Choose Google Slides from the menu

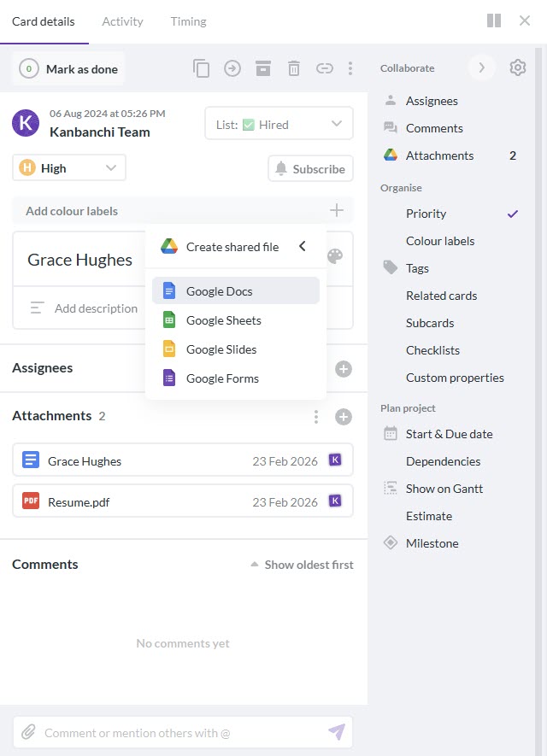(x=236, y=349)
